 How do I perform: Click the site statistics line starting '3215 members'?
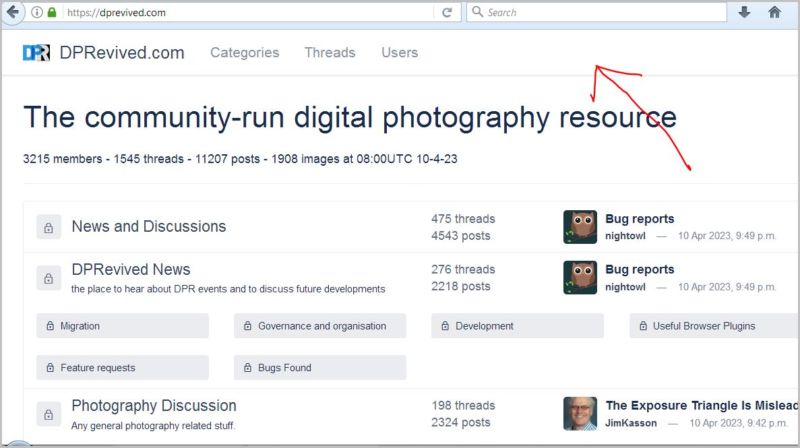click(x=240, y=159)
